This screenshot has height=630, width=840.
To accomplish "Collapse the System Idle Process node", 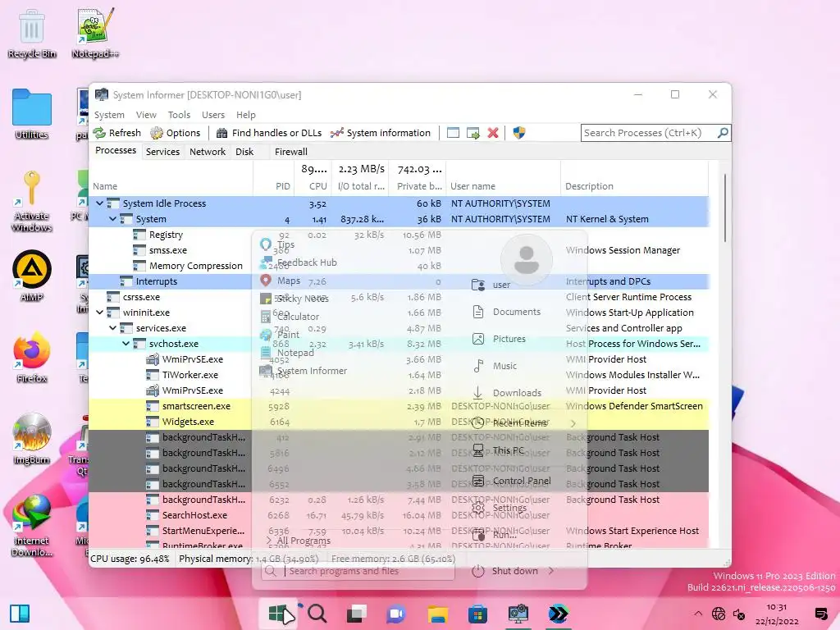I will 99,203.
